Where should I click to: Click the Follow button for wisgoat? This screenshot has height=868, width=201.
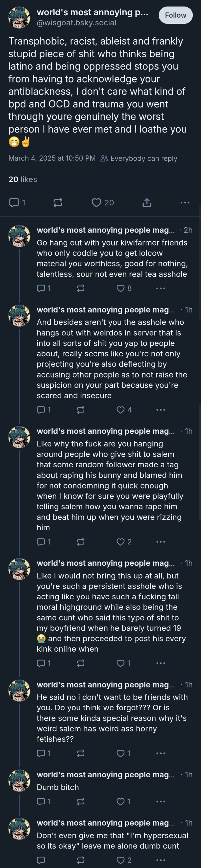coord(175,15)
